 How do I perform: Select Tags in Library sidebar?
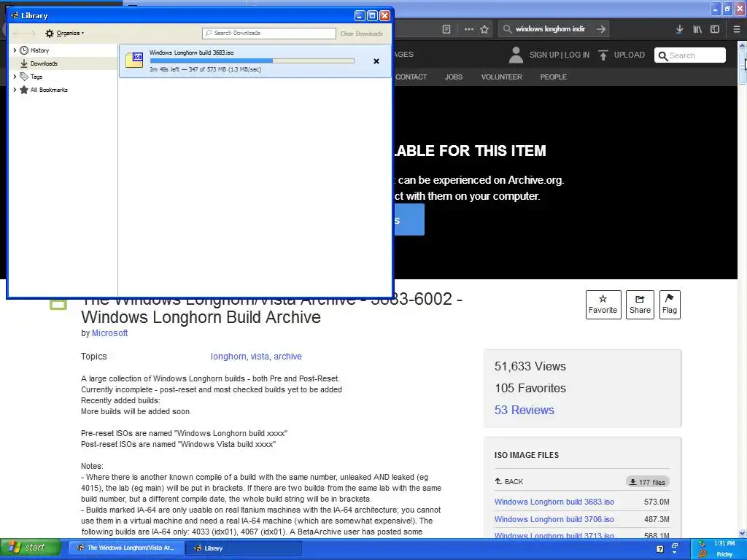coord(36,76)
